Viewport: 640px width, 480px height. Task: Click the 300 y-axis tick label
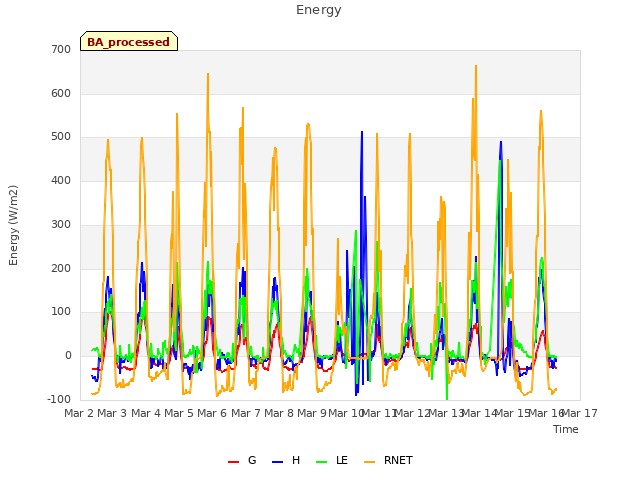(61, 224)
